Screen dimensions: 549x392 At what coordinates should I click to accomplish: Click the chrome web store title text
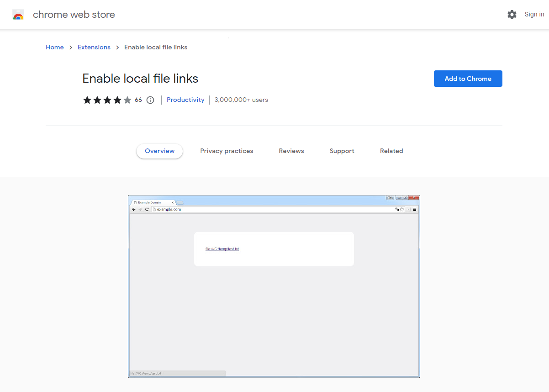click(x=74, y=15)
